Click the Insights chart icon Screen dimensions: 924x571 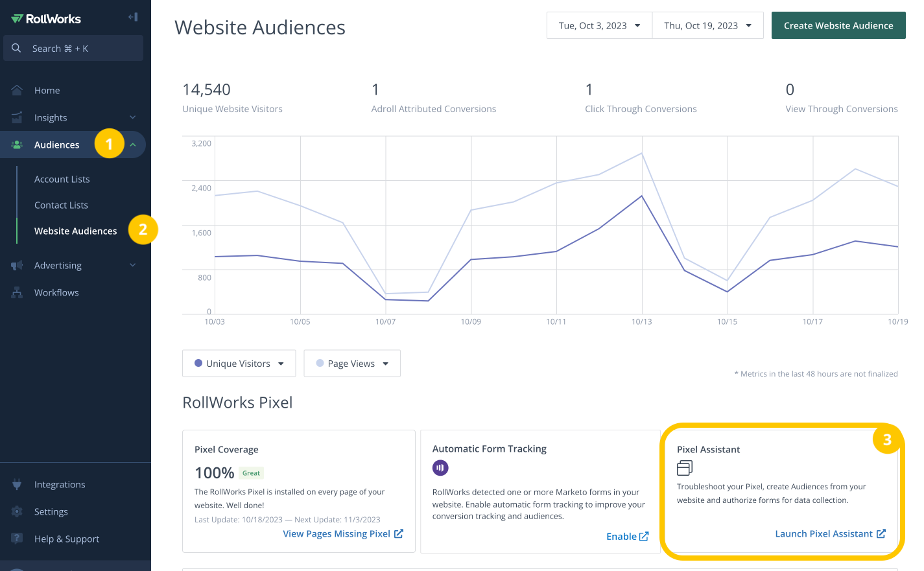click(x=17, y=117)
